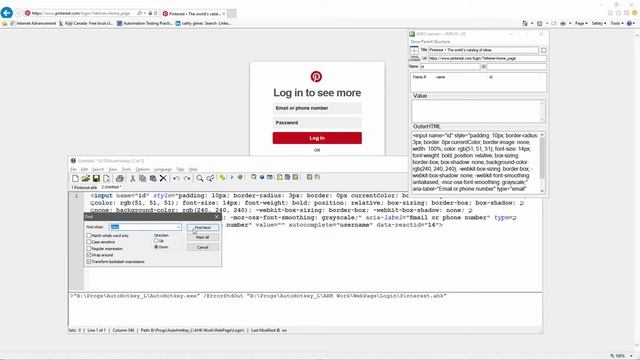The image size is (640, 360).
Task: Toggle Match whole word only checkbox
Action: coord(89,236)
